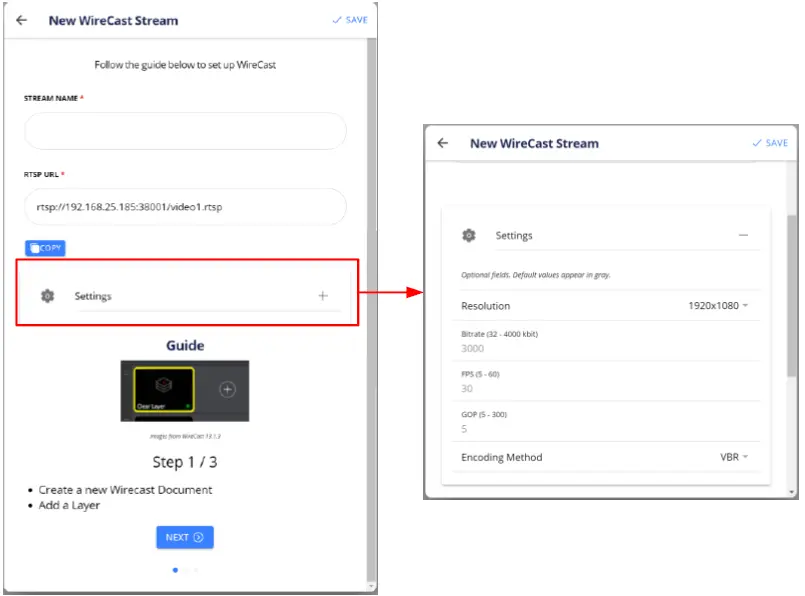Click the Bitrate field showing 3000

click(x=606, y=342)
